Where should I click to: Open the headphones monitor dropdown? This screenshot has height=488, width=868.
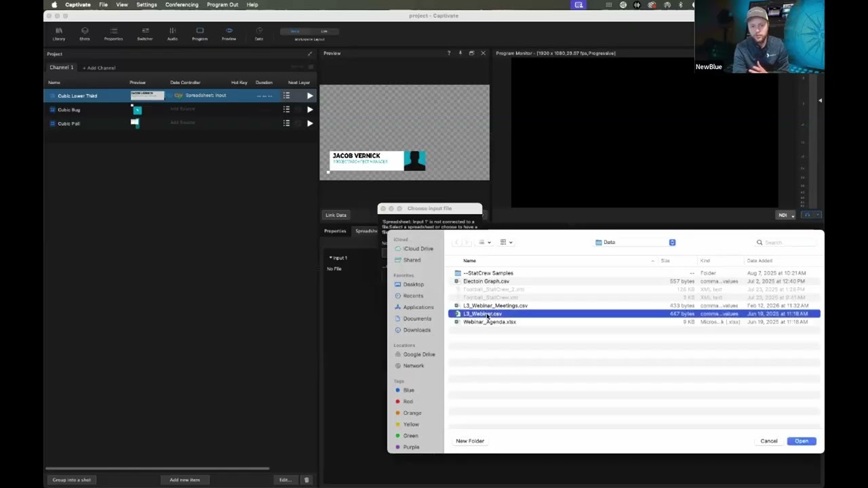click(810, 215)
